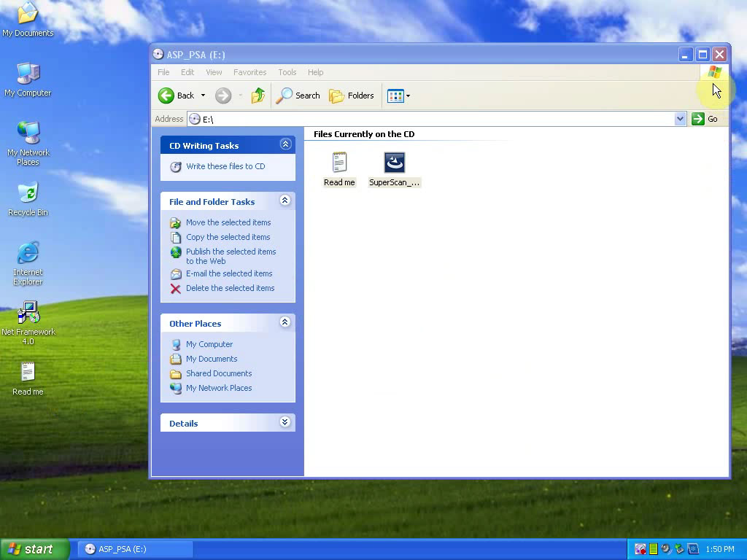Go to My Computer in Other Places
This screenshot has height=560, width=747.
click(x=209, y=344)
